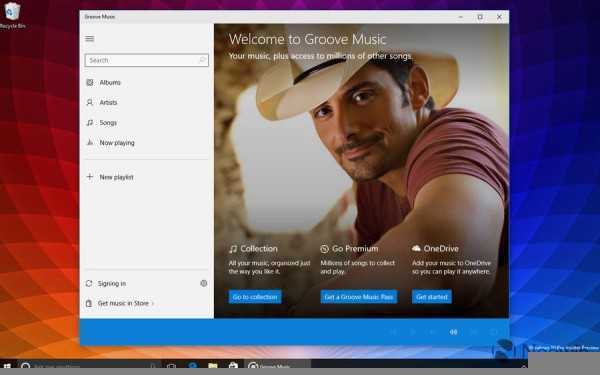
Task: Toggle shuffle in the player bar
Action: pos(474,332)
